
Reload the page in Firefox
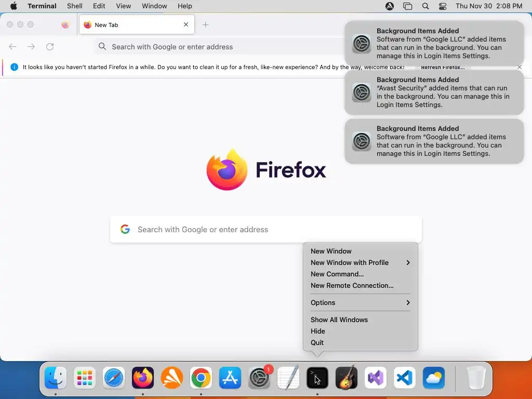50,46
